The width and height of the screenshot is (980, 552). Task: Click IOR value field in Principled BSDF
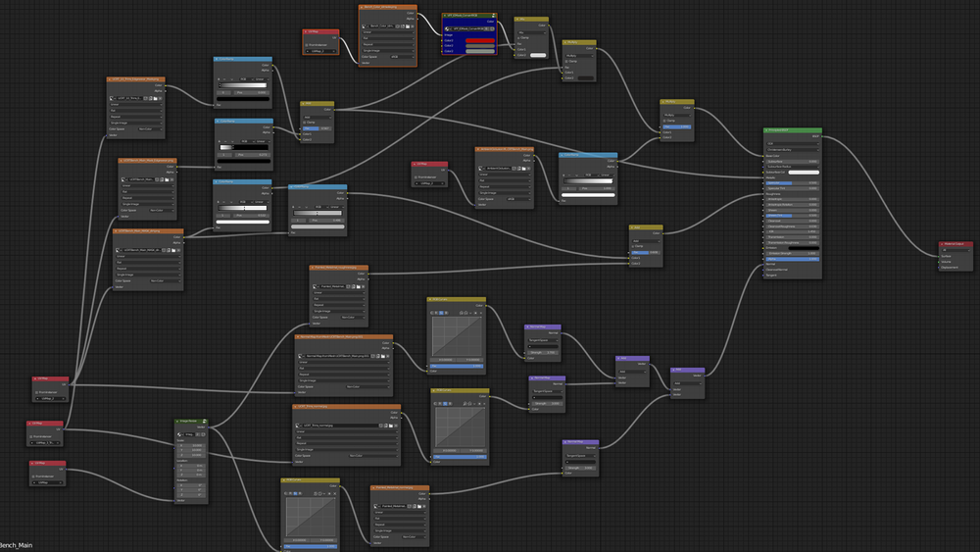(x=793, y=232)
